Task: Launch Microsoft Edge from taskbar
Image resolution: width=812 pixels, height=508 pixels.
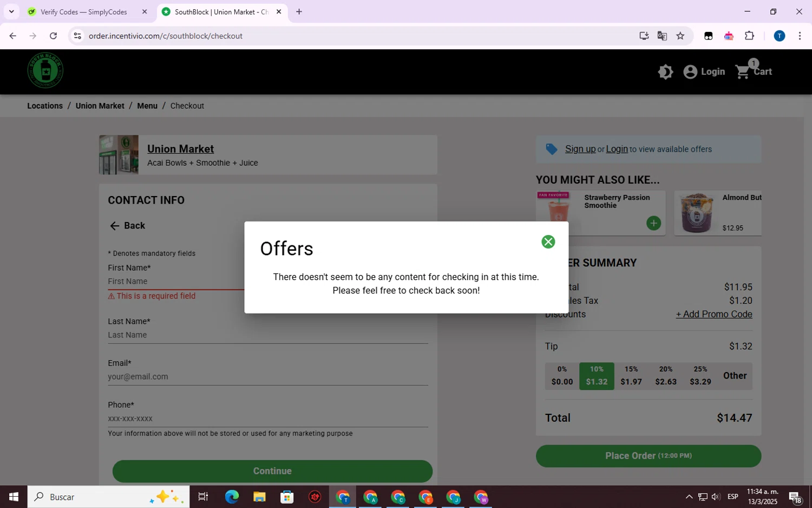Action: (232, 497)
